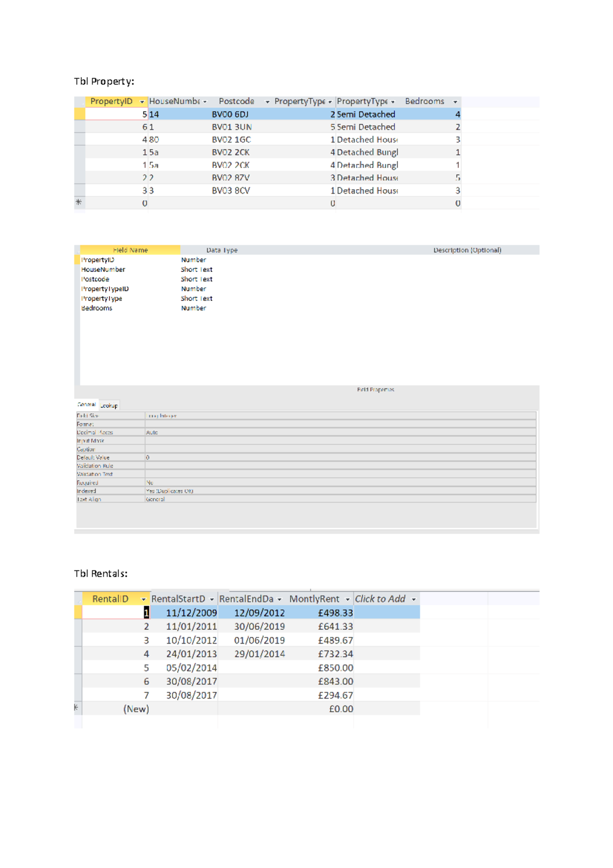Click the Field Size property value box
This screenshot has height=868, width=613.
point(340,416)
